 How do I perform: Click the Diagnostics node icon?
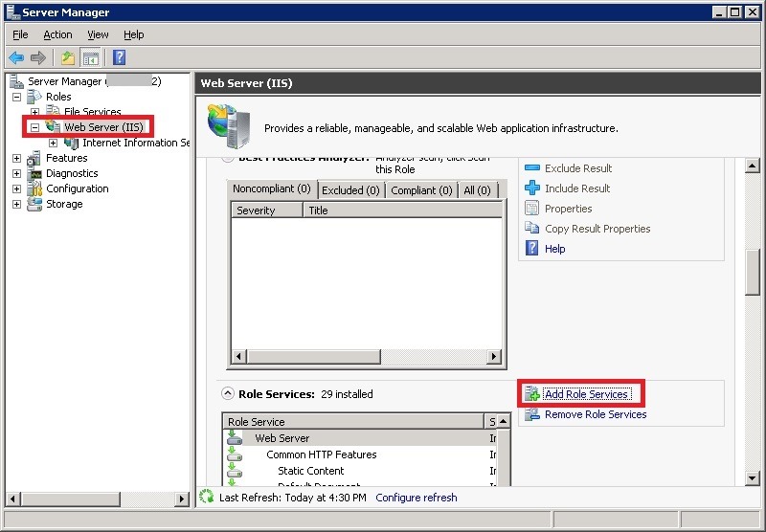pos(34,173)
